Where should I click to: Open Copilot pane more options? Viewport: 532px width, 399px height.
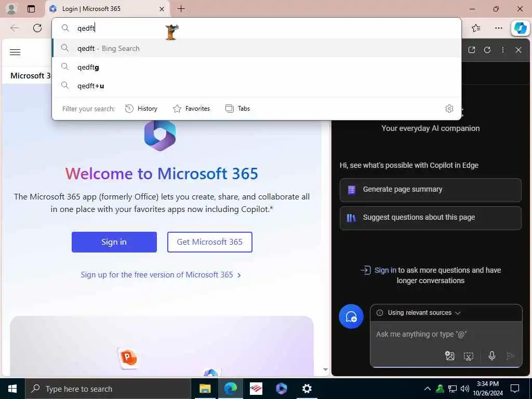tap(503, 50)
